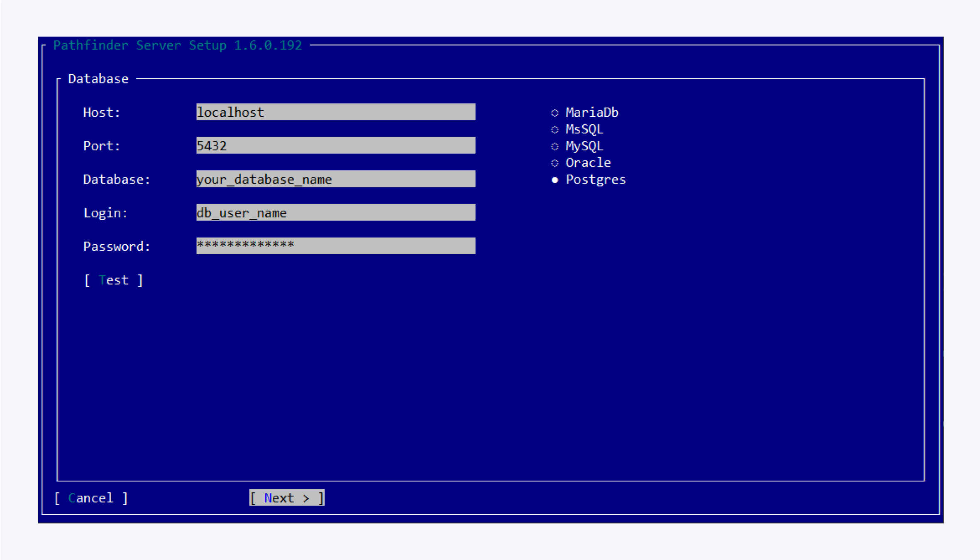Click the Login field showing db_user_name
The height and width of the screenshot is (560, 980).
pos(335,212)
